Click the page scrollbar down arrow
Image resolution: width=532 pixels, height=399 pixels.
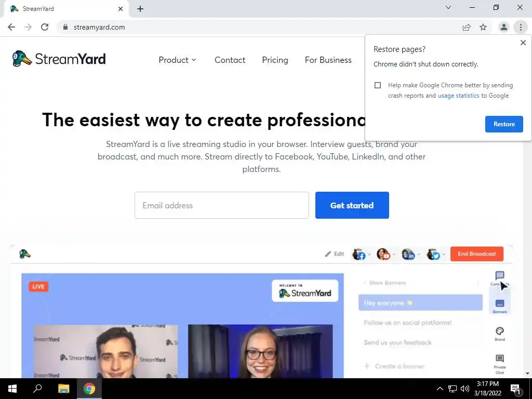pos(527,374)
